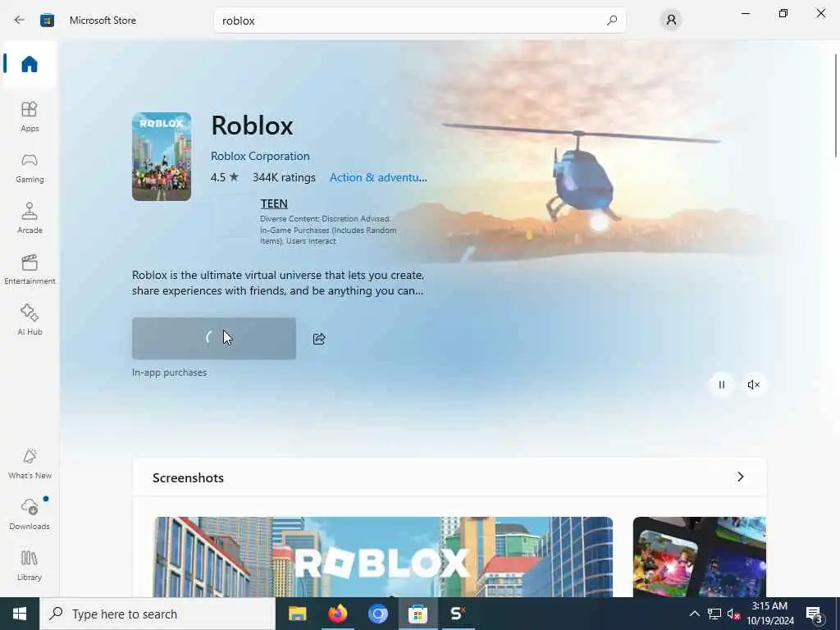The image size is (840, 630).
Task: Open the AI Hub section
Action: (x=30, y=321)
